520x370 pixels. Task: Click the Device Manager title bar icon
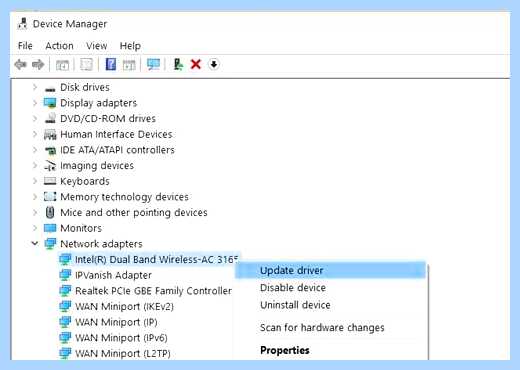coord(23,24)
